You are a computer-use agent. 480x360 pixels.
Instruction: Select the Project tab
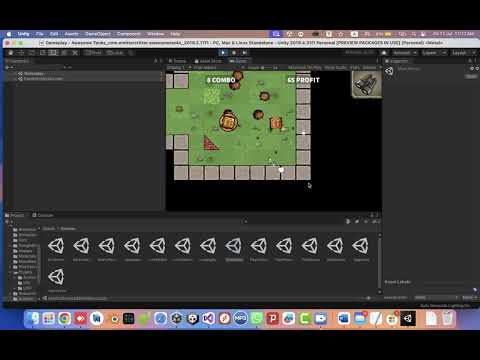click(x=15, y=215)
